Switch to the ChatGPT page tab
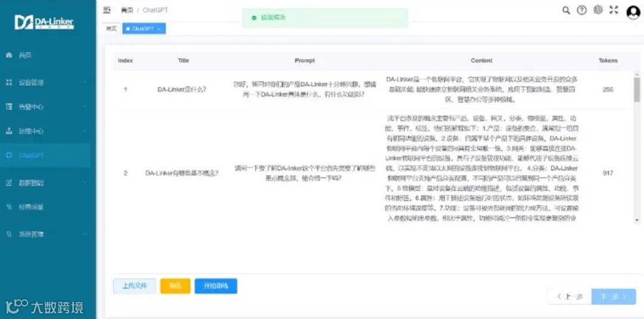The image size is (644, 319). [x=144, y=29]
